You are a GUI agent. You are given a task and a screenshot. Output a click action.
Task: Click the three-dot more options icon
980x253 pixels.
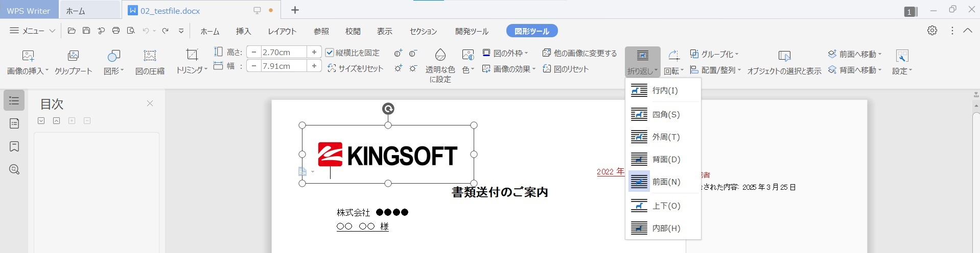click(x=952, y=31)
